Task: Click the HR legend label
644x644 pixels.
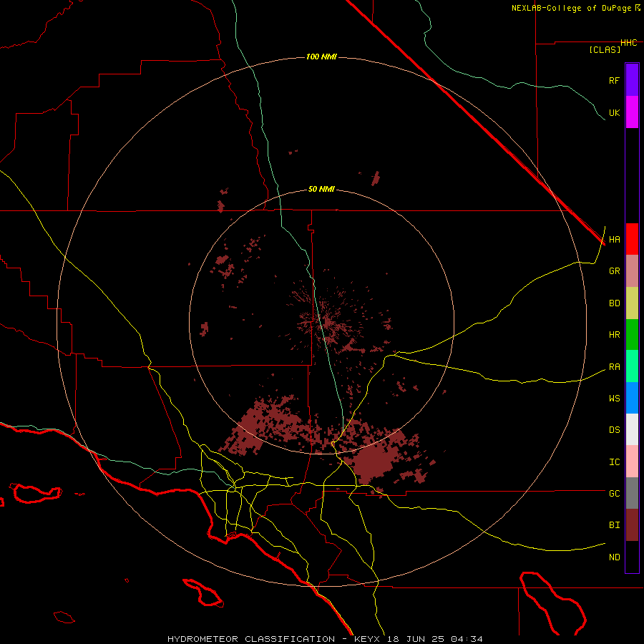Action: [614, 335]
